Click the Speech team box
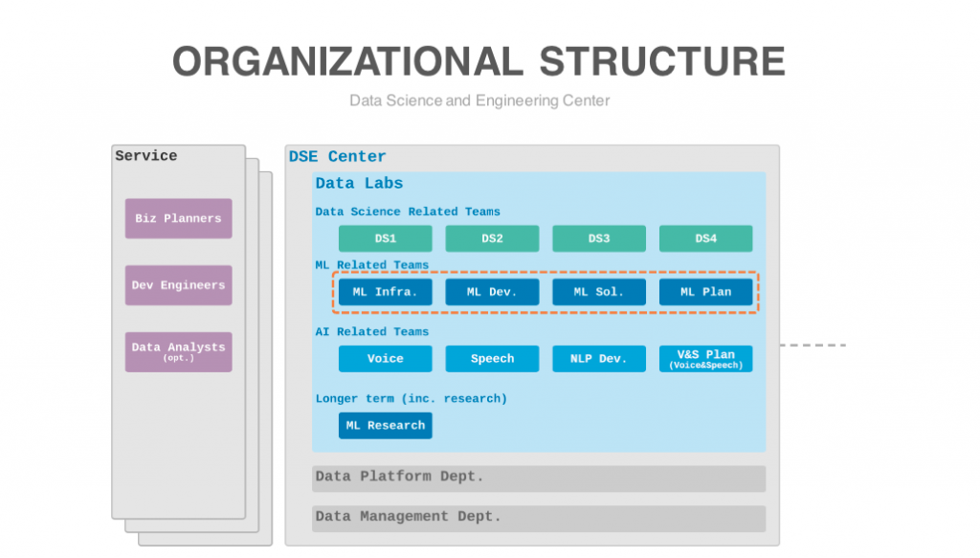 click(x=492, y=359)
